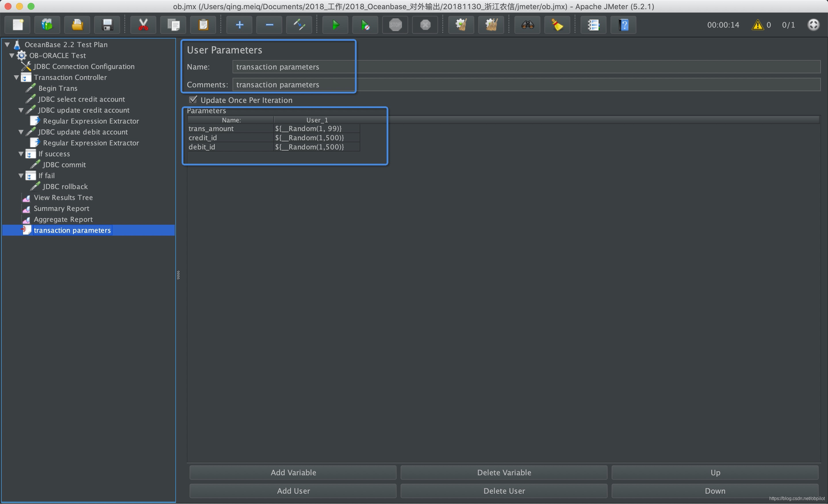Save the test plan with floppy icon

click(x=107, y=25)
